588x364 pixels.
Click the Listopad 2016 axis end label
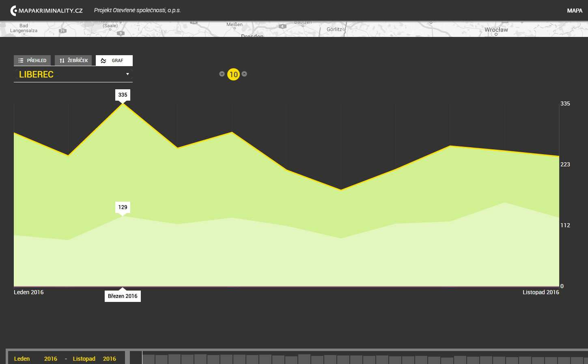click(x=541, y=292)
